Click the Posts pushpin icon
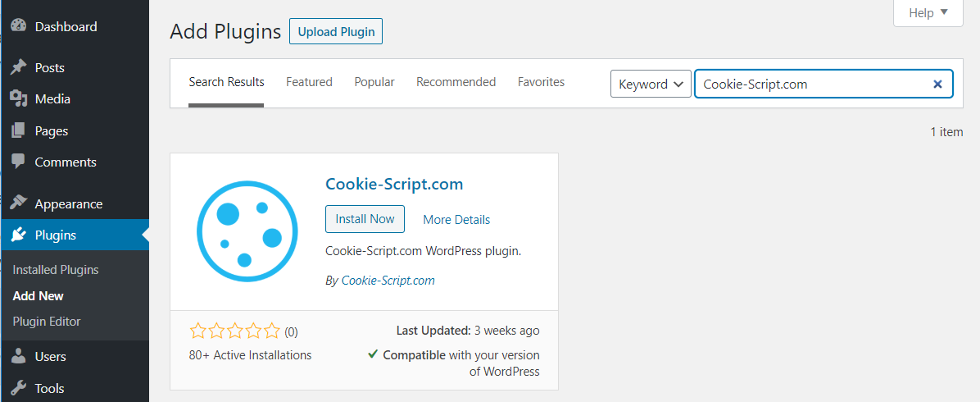 click(19, 67)
